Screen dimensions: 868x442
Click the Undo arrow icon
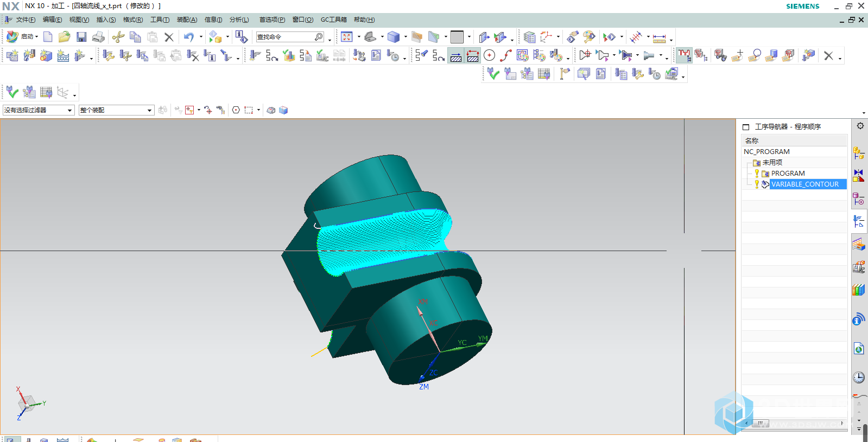(189, 37)
